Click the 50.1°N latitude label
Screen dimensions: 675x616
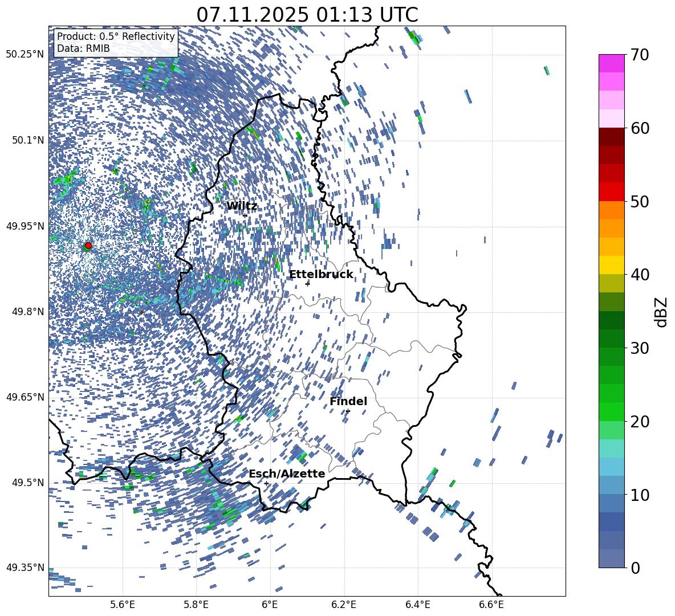coord(29,140)
